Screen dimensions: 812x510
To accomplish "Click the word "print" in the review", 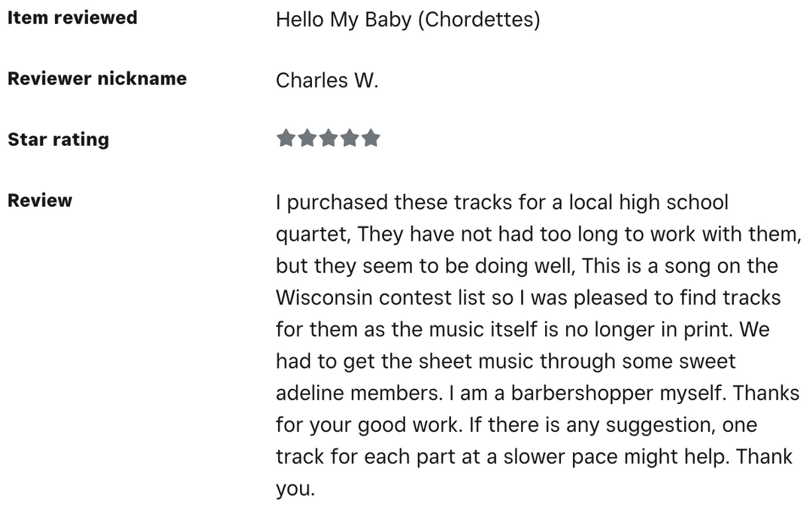I will 747,329.
